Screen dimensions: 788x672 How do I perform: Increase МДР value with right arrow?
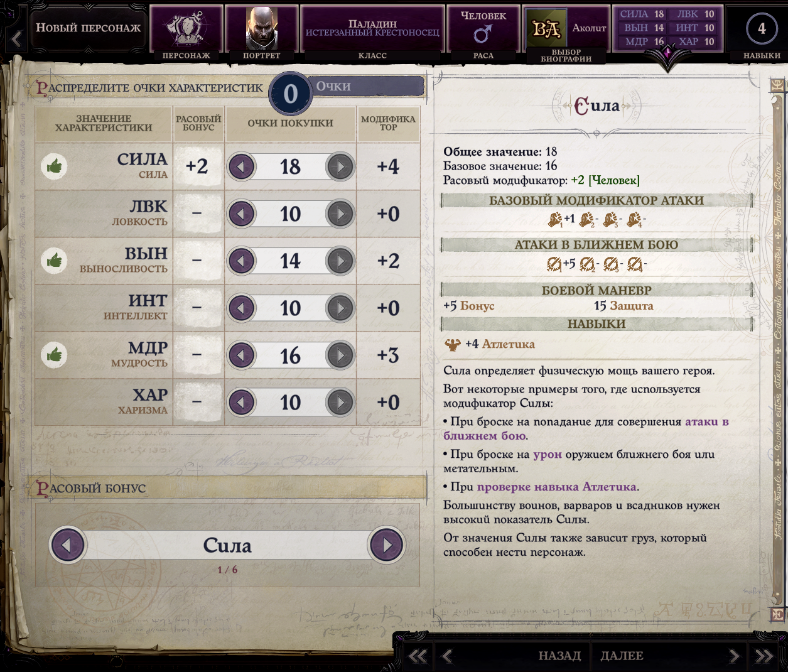pyautogui.click(x=340, y=355)
